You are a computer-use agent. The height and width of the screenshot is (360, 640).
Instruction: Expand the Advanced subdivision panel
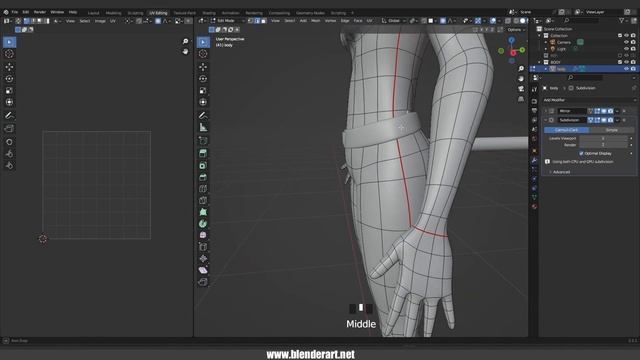560,172
